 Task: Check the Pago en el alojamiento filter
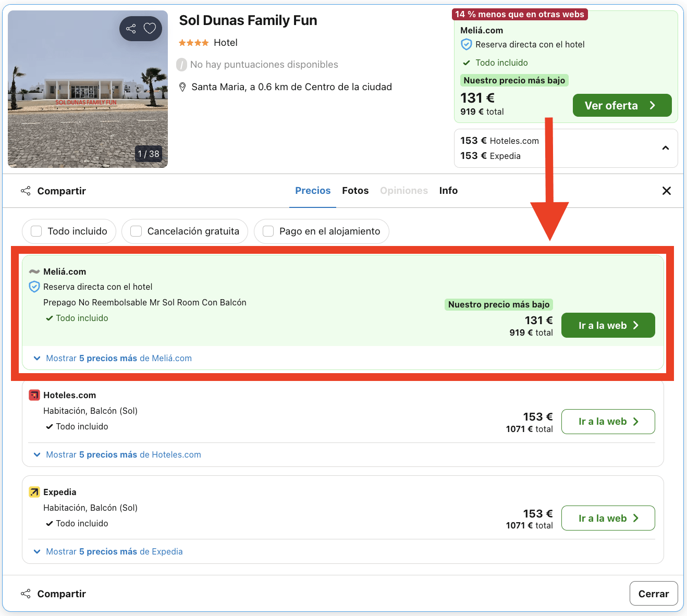tap(268, 231)
